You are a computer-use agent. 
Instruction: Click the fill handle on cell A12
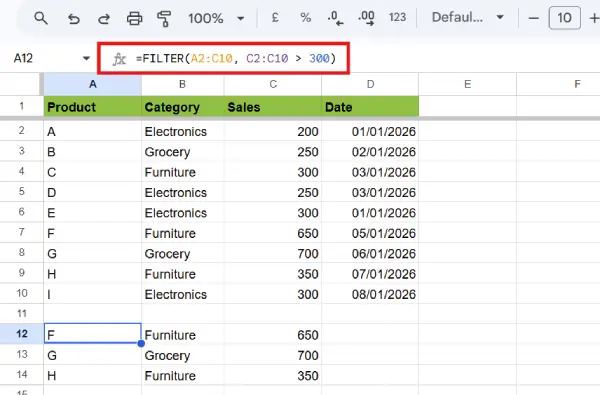click(x=141, y=343)
